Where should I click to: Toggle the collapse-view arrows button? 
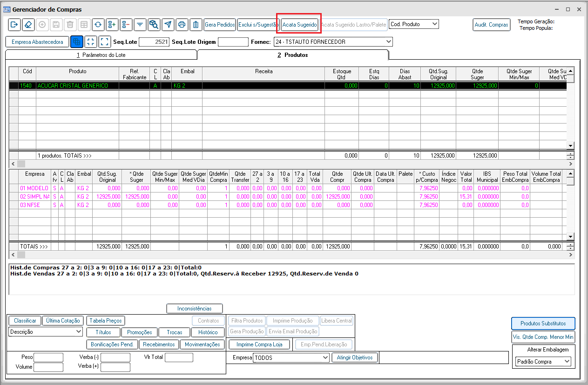coord(91,41)
